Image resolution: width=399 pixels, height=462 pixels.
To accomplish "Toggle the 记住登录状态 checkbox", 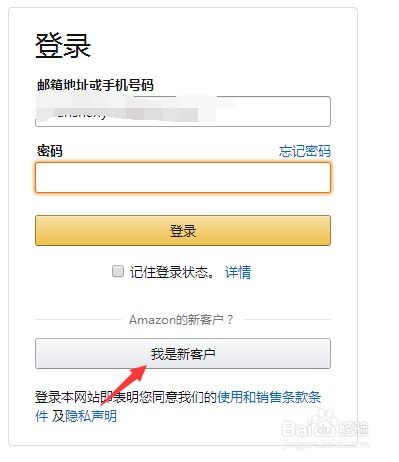I will click(x=118, y=271).
